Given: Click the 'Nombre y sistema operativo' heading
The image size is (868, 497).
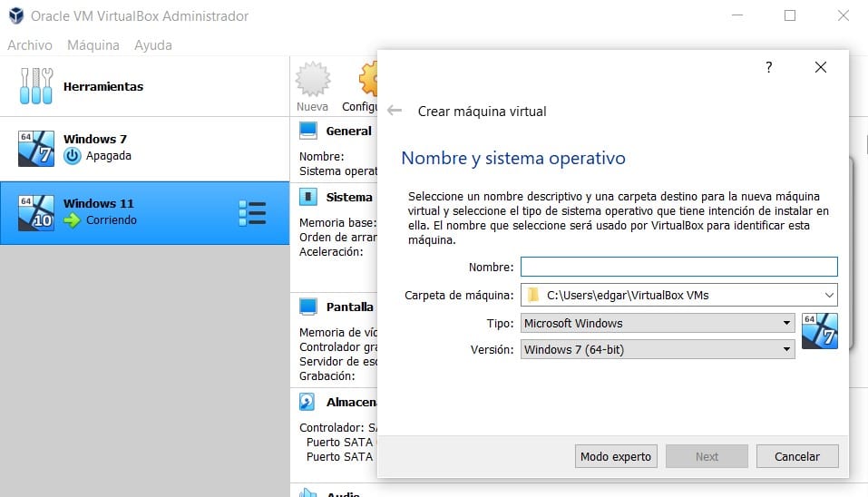Looking at the screenshot, I should tap(513, 159).
